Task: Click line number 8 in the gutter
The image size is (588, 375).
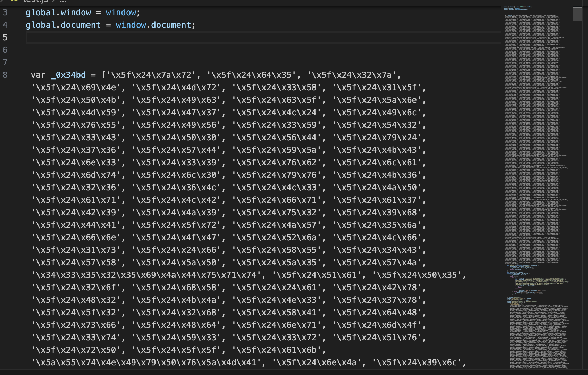Action: click(5, 75)
